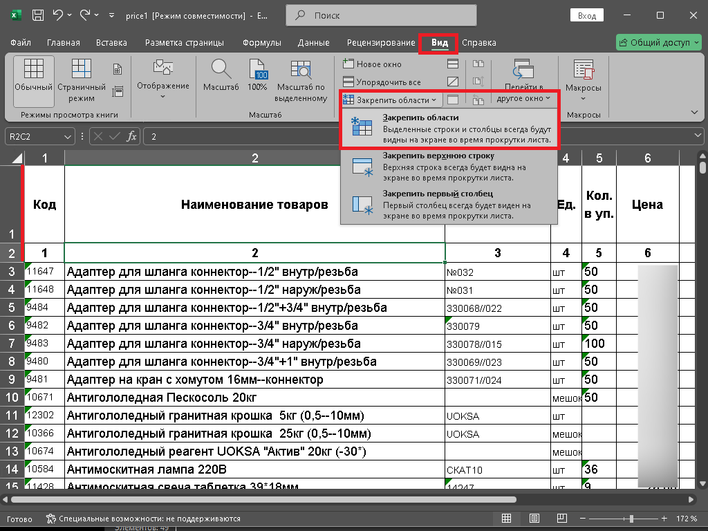708x531 pixels.
Task: Click Упорядочить все button
Action: 382,82
